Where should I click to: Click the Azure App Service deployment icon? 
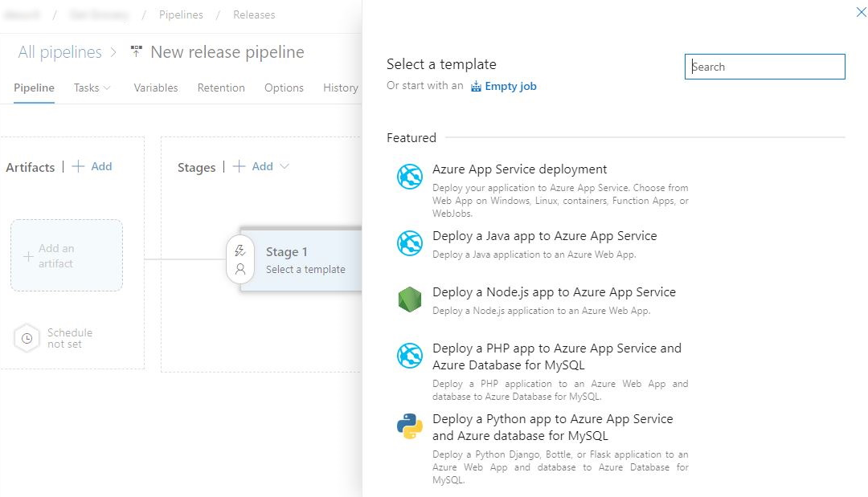(410, 177)
